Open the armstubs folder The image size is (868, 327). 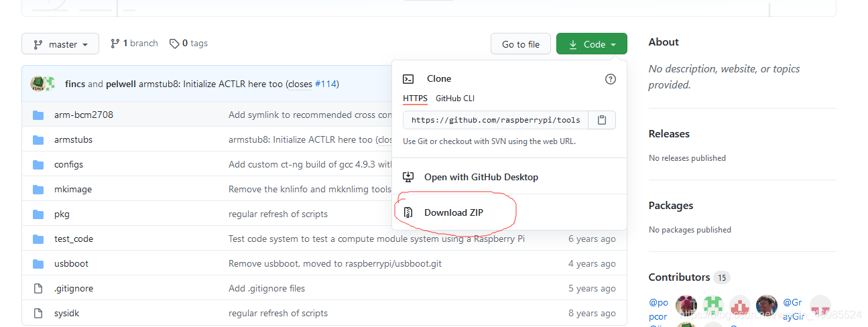click(x=74, y=139)
